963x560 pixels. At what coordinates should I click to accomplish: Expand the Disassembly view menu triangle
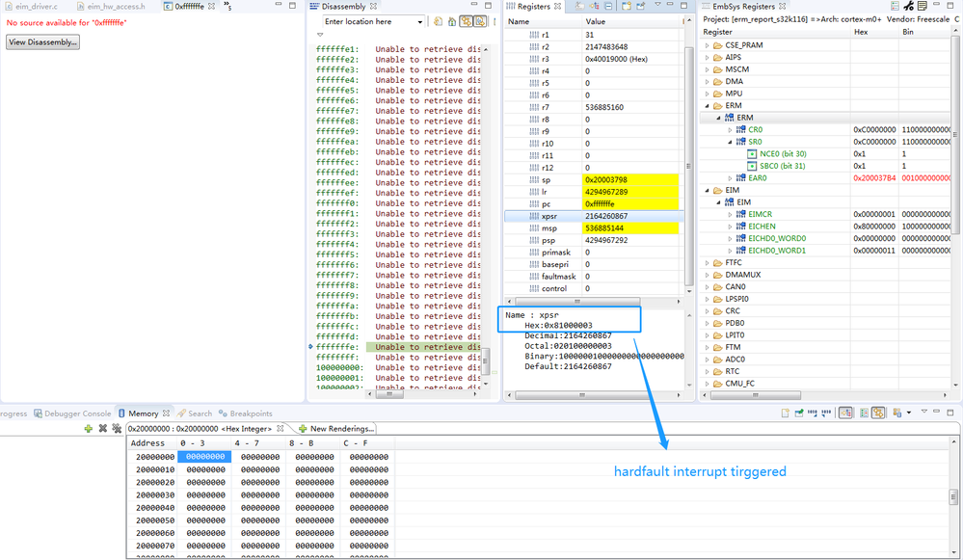(320, 35)
